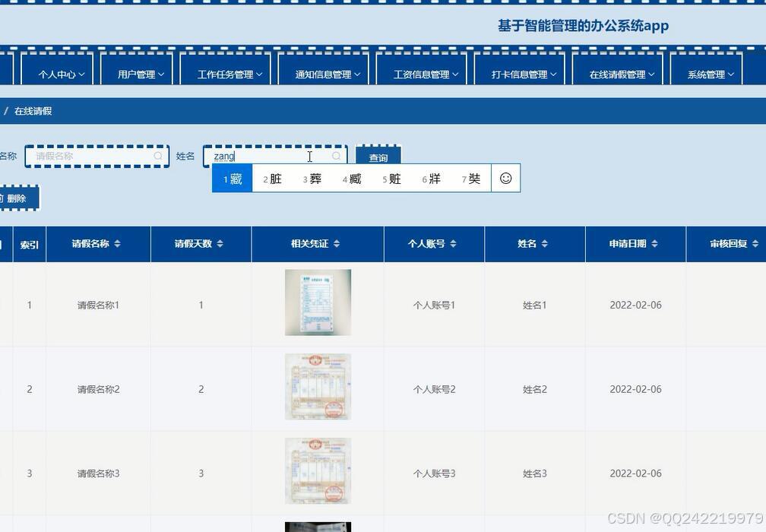Click the sort arrows on 相关凭证 column

(338, 244)
